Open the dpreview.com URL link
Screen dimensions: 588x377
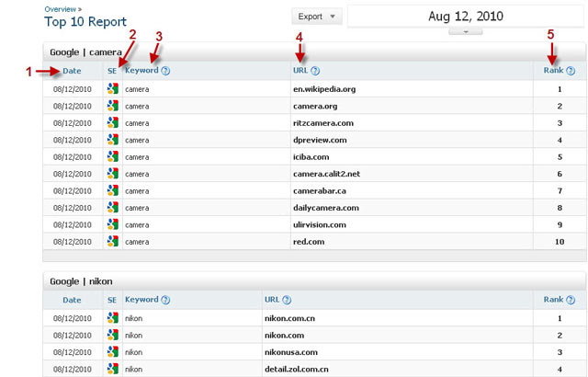click(318, 140)
